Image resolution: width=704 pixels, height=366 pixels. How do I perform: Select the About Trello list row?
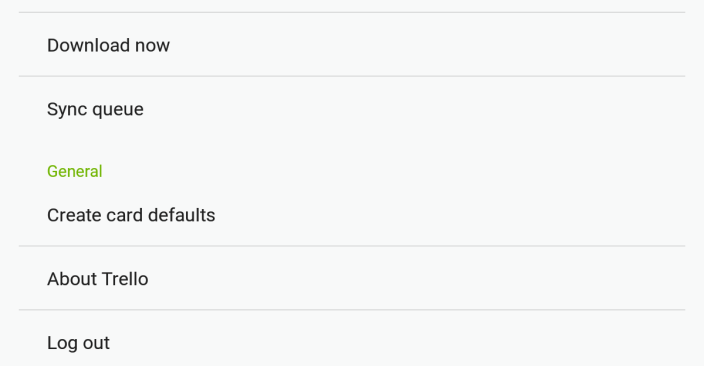point(352,278)
